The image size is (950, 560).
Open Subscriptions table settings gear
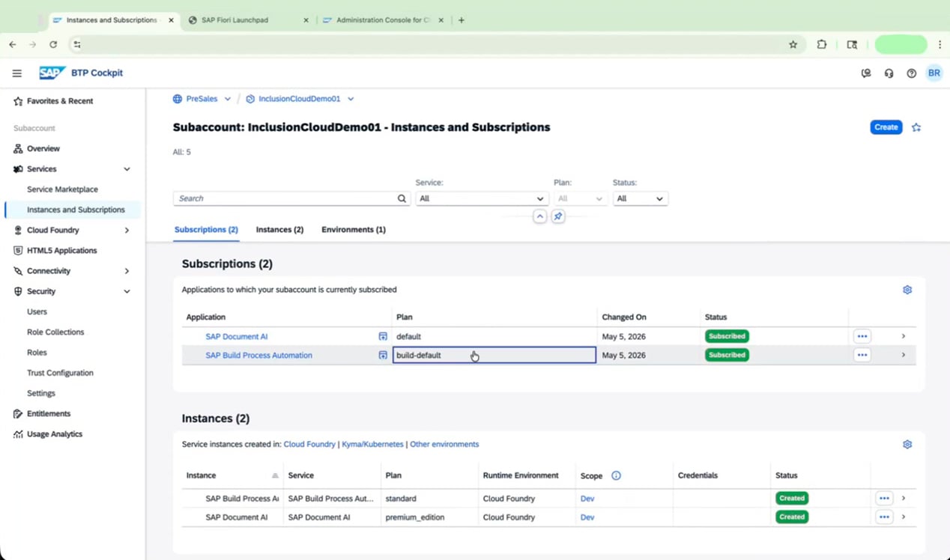[x=907, y=290]
